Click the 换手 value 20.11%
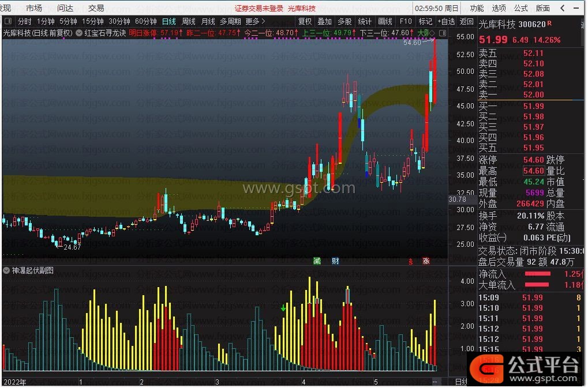This screenshot has height=388, width=588. (530, 216)
